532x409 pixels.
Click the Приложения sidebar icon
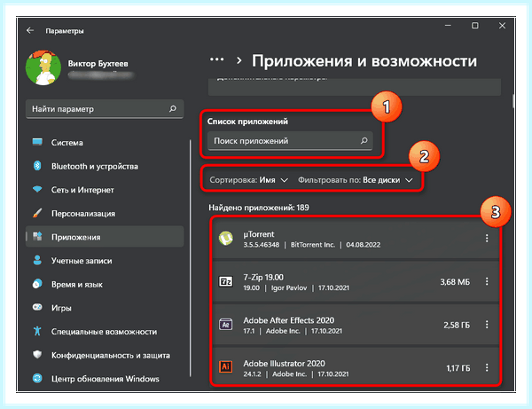pos(37,236)
